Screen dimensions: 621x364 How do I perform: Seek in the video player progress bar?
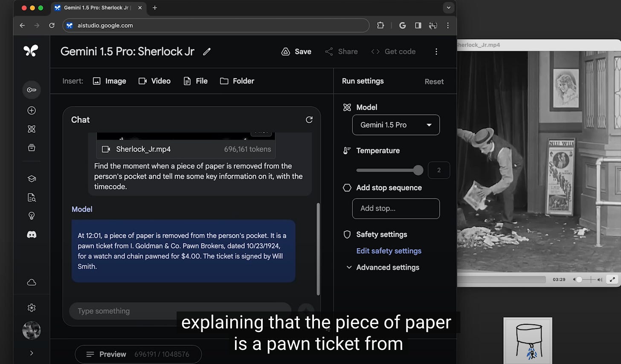click(502, 280)
